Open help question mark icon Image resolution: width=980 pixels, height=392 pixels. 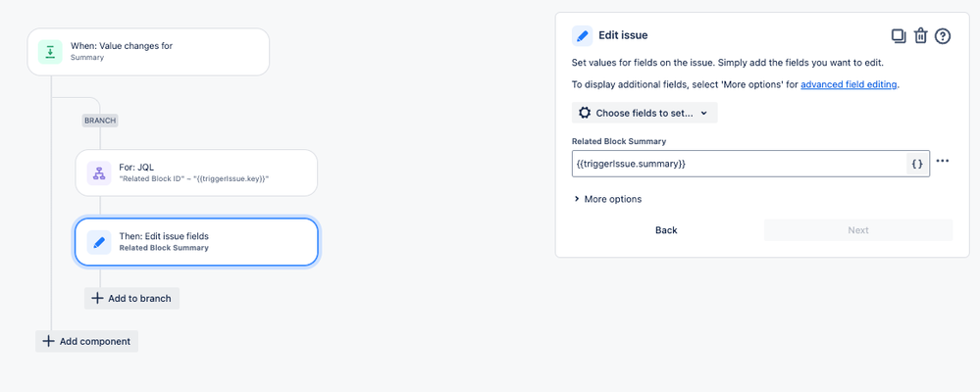(943, 36)
